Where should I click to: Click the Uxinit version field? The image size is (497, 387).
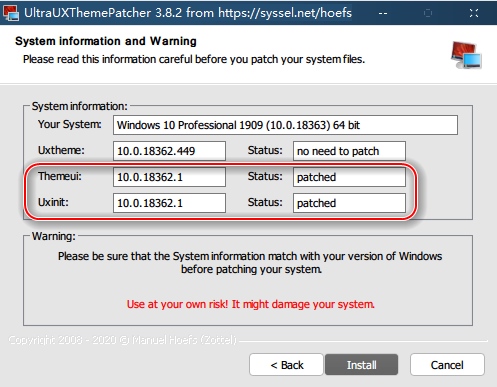coord(169,203)
